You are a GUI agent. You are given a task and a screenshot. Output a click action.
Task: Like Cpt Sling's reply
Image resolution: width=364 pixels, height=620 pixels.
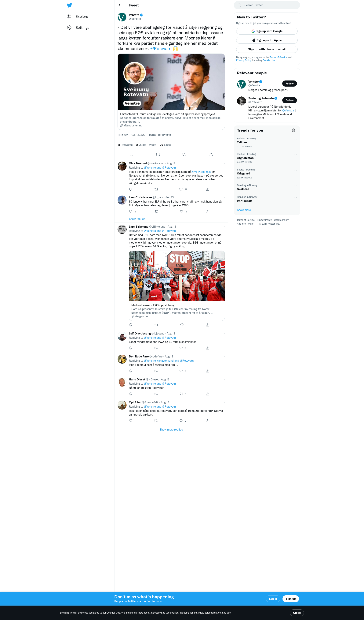(181, 421)
